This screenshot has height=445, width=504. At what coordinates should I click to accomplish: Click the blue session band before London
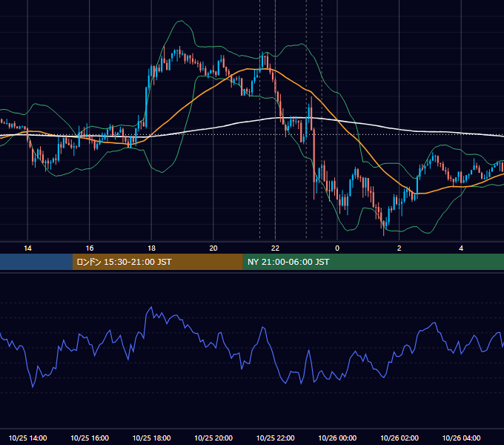[x=36, y=262]
